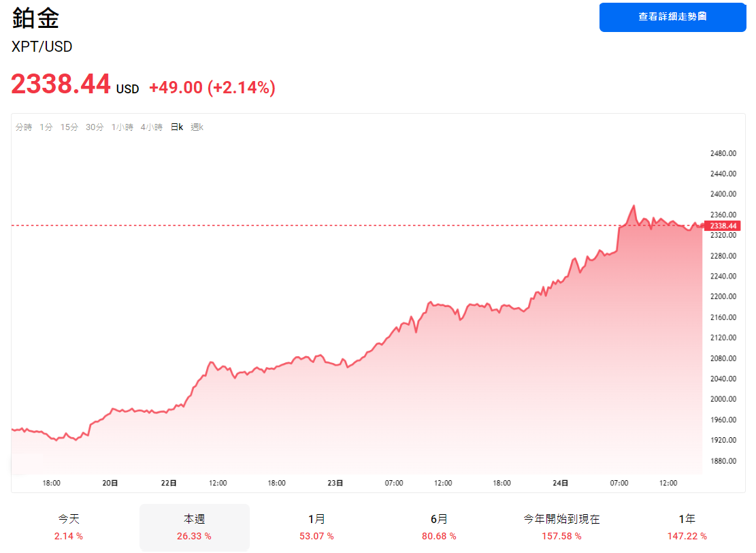Screen dimensions: 756x553
Task: Select the 1月 performance period
Action: pos(316,526)
